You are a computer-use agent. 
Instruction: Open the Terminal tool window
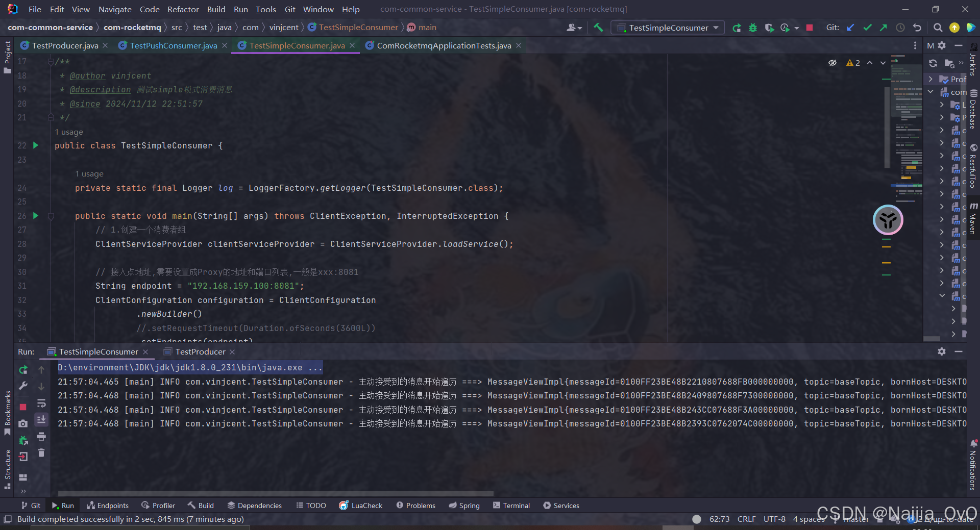pyautogui.click(x=511, y=506)
